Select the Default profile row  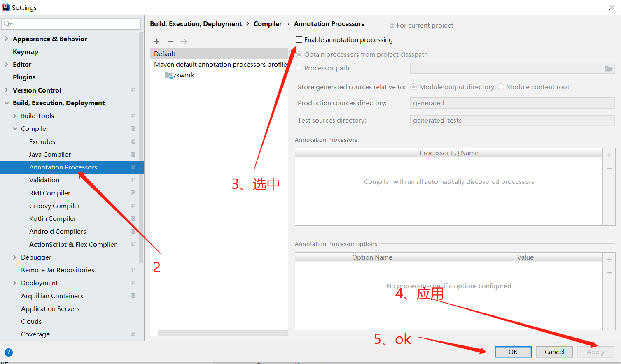(x=219, y=54)
